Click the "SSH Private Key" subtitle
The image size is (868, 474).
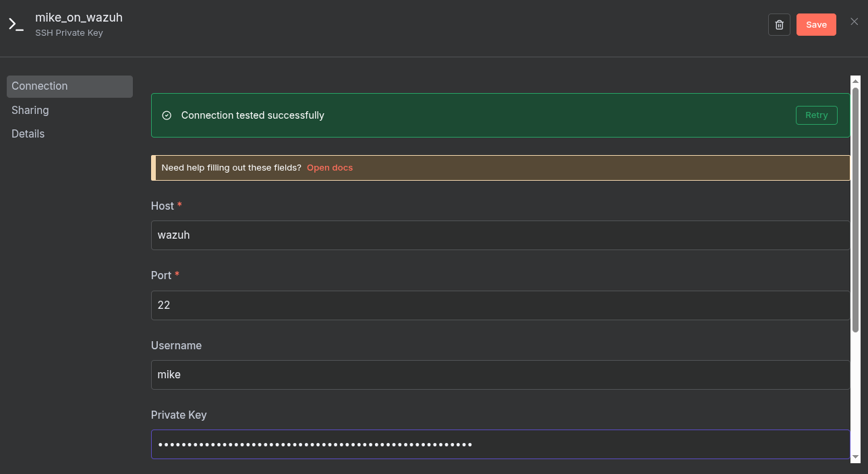[69, 32]
